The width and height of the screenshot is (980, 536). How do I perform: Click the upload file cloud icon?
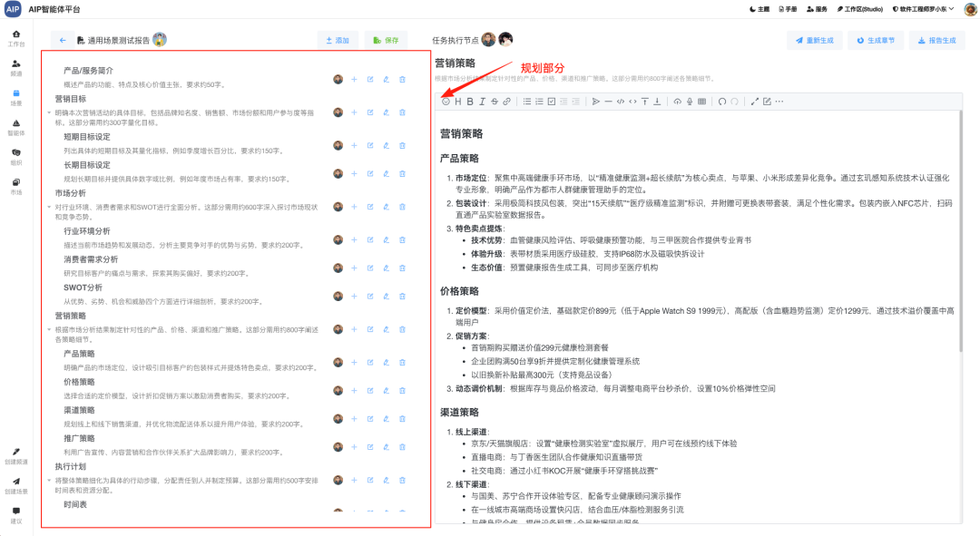coord(677,102)
